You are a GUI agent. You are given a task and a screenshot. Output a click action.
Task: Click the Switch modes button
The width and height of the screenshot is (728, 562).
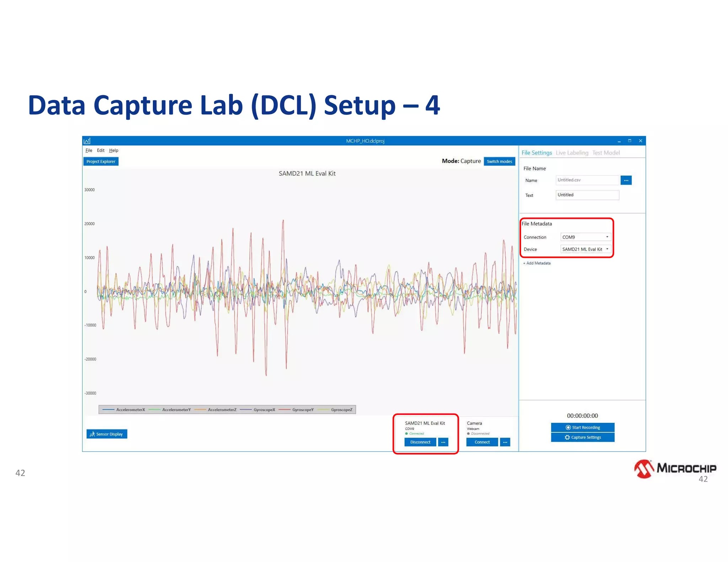(499, 162)
